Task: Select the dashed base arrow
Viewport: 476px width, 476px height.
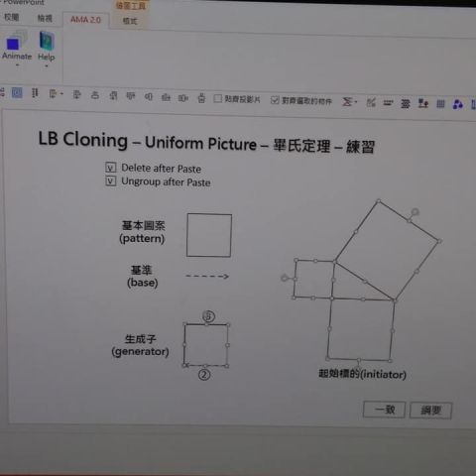Action: tap(207, 277)
